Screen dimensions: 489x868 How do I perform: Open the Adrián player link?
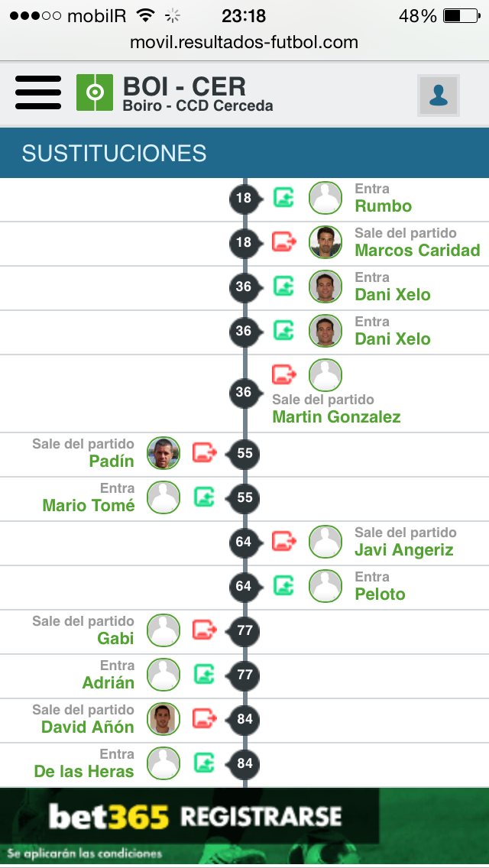point(108,682)
